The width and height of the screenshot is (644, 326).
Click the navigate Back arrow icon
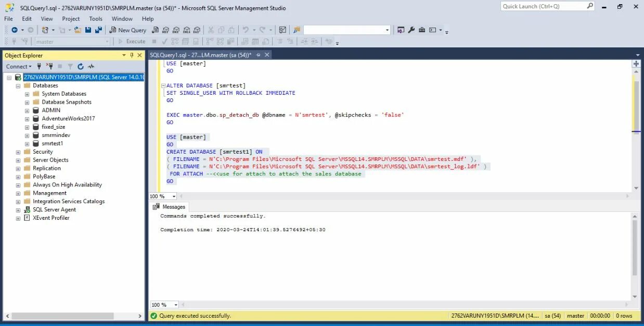pyautogui.click(x=15, y=30)
